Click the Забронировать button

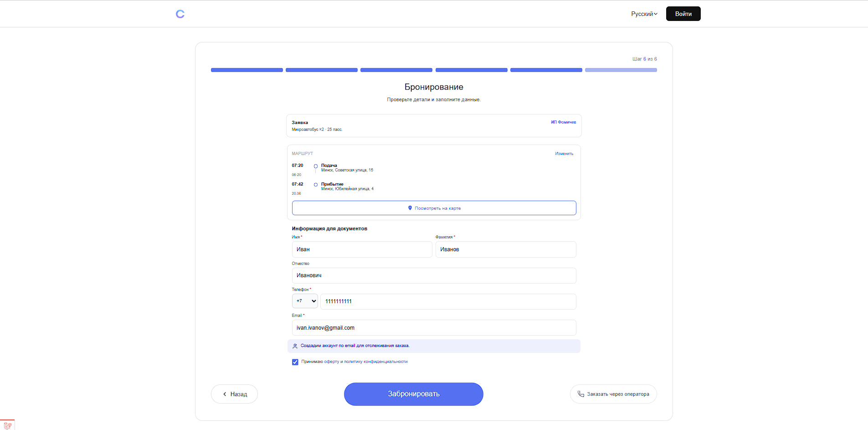click(x=413, y=394)
